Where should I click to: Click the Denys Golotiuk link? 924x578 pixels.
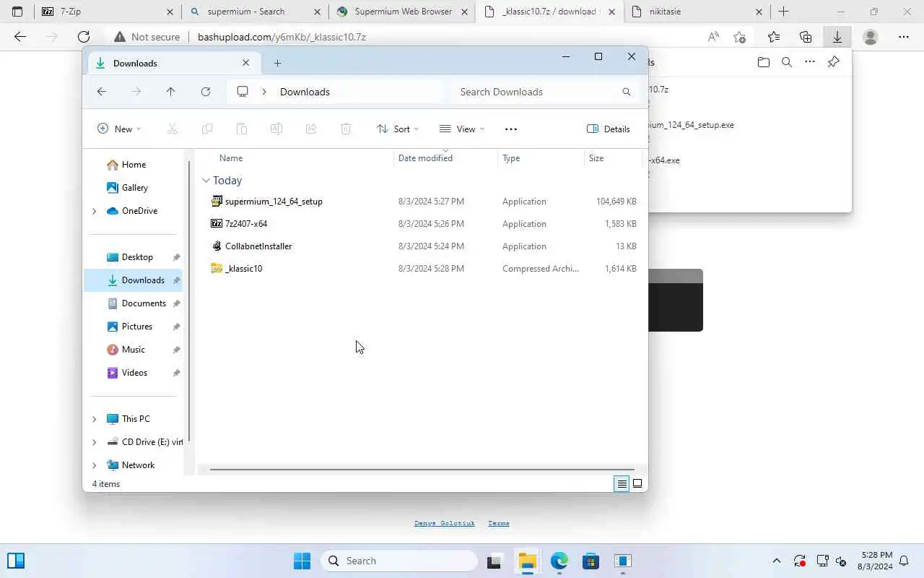click(x=445, y=523)
